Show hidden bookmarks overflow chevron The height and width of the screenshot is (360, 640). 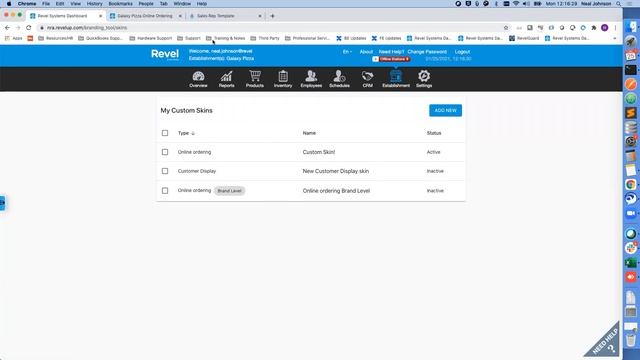pos(615,38)
